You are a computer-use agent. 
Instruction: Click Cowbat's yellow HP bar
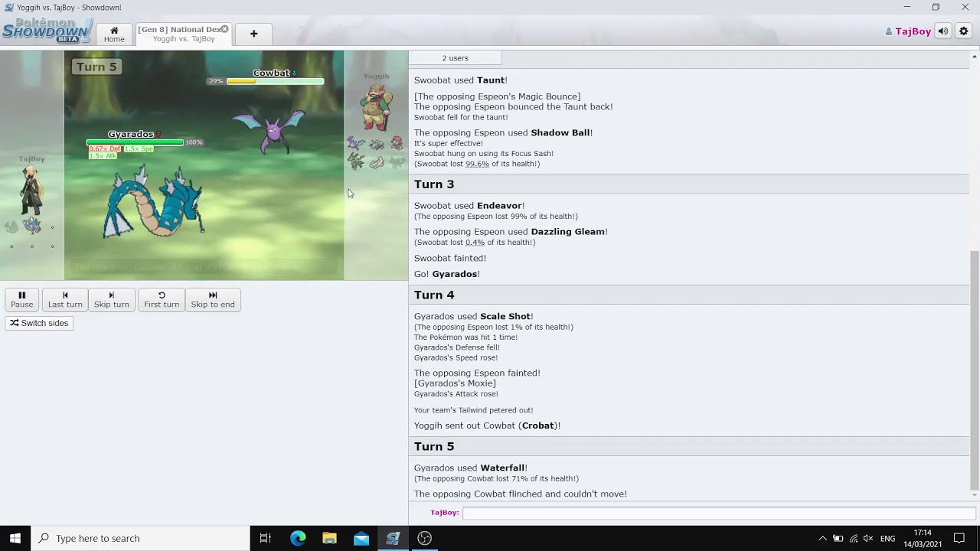275,81
